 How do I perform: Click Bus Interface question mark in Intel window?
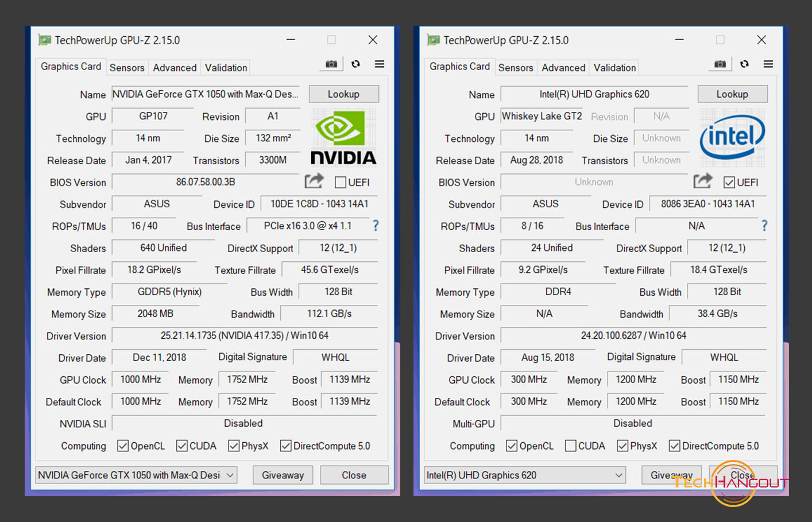click(764, 226)
